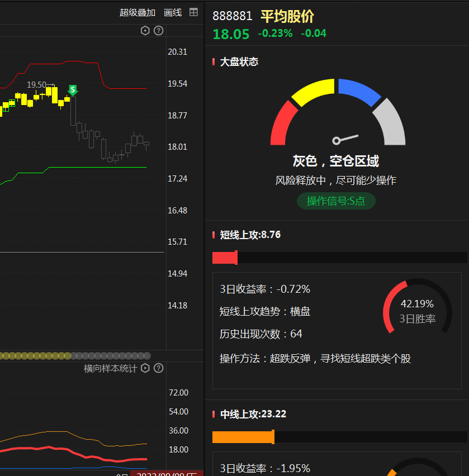Click the 灰色，空仓区域 status text

(336, 161)
